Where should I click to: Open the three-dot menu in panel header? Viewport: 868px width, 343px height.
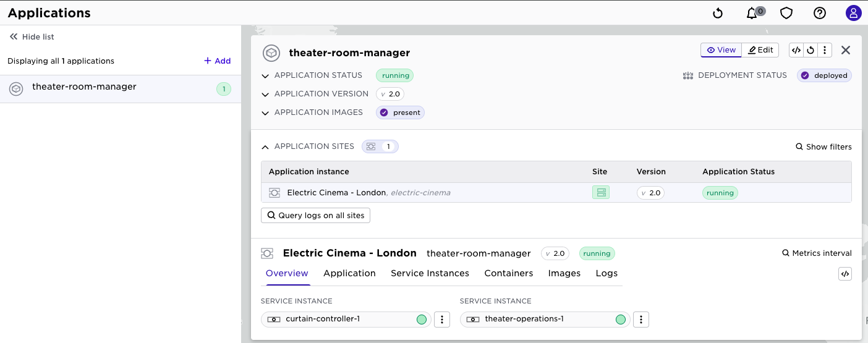825,50
